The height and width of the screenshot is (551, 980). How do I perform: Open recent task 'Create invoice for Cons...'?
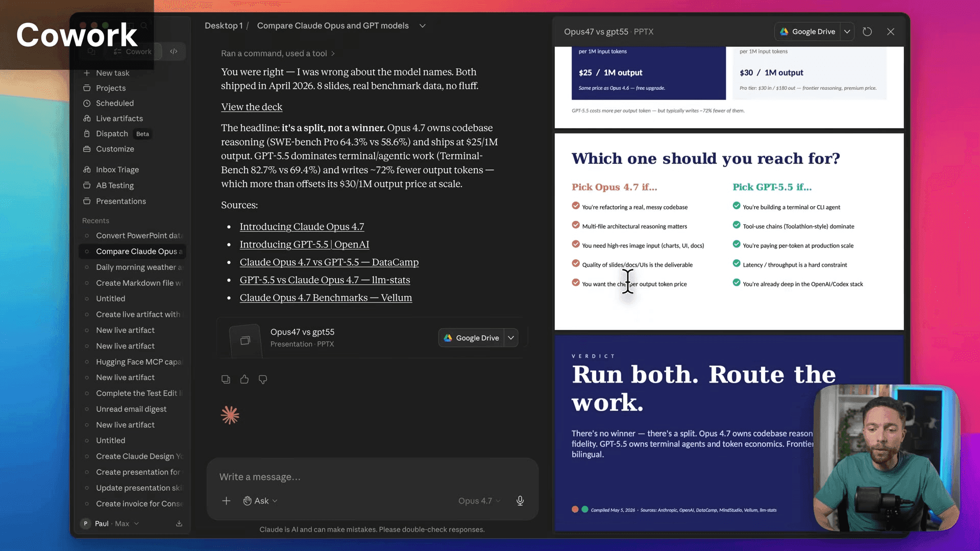tap(132, 504)
